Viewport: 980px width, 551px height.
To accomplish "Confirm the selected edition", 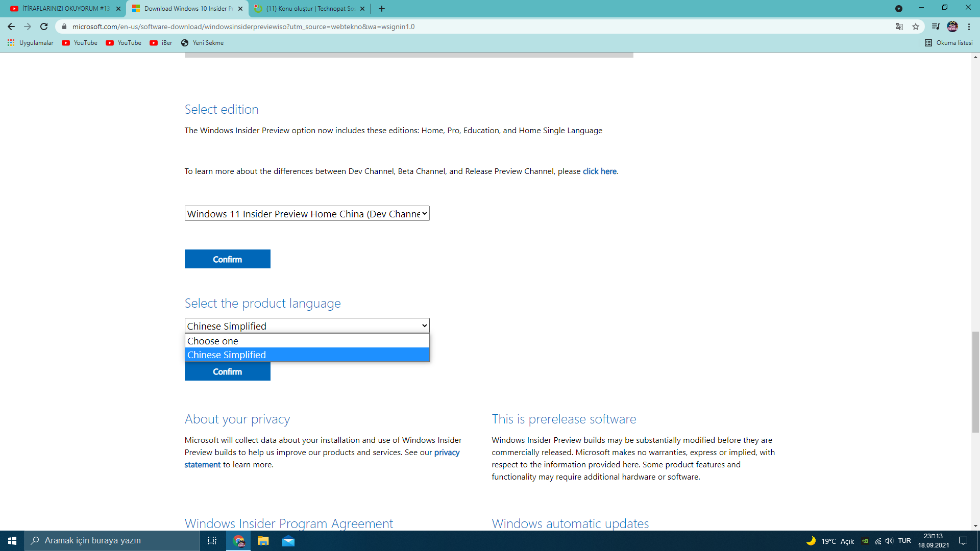I will [227, 259].
